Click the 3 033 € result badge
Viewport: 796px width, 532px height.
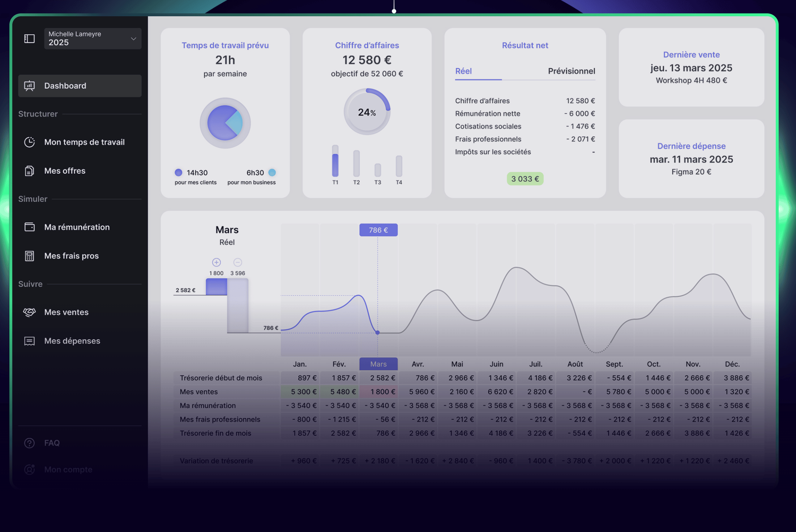click(x=525, y=179)
